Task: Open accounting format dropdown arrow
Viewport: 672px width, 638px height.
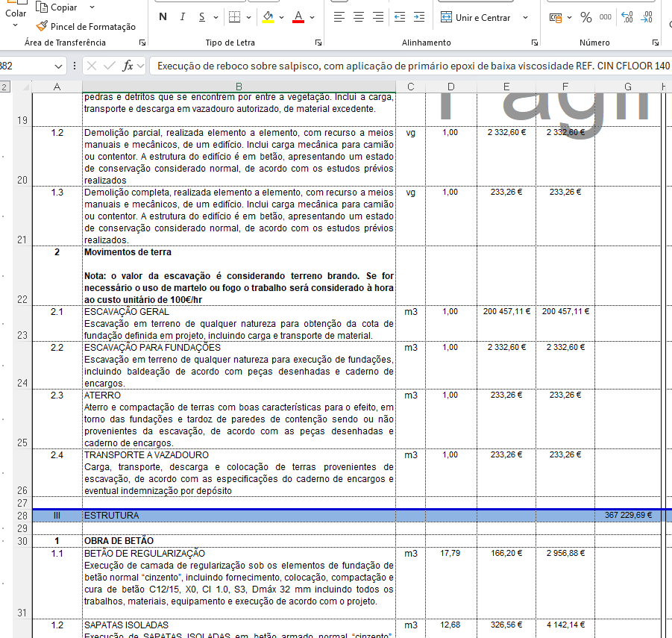Action: click(x=569, y=18)
